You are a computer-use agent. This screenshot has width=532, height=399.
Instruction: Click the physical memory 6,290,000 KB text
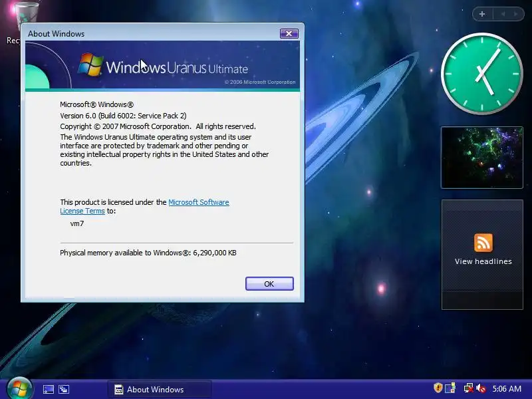148,253
